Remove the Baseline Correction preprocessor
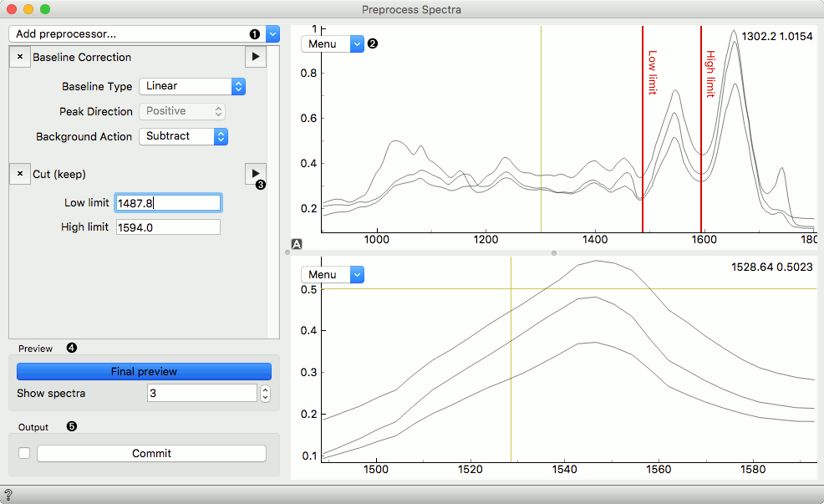 [x=20, y=57]
